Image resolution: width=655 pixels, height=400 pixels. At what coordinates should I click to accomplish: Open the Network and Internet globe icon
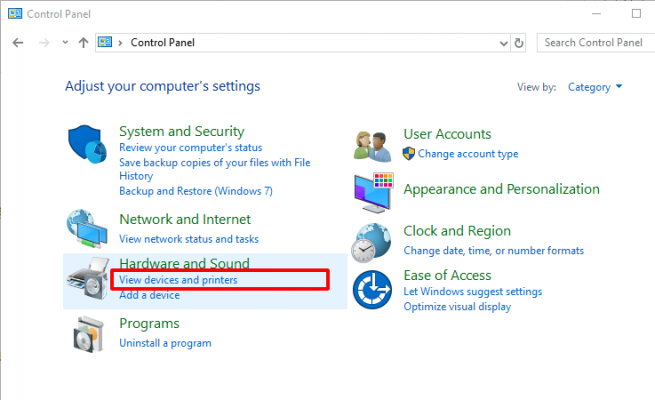(x=88, y=229)
